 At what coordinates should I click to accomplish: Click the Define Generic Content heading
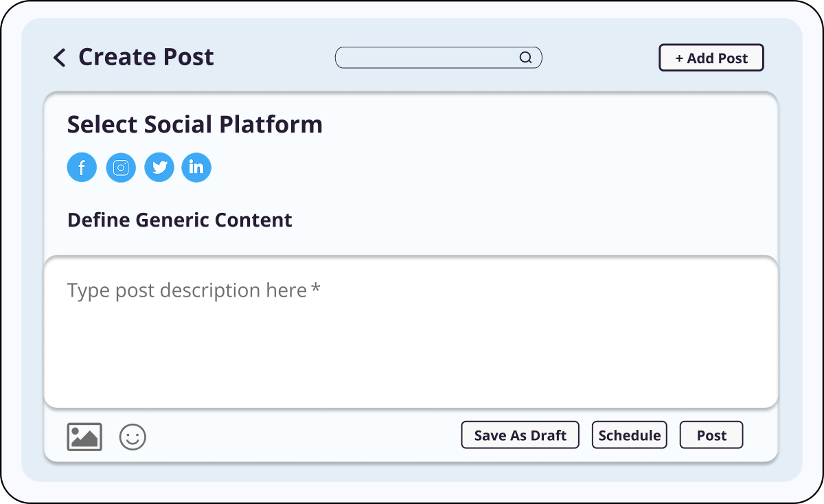pyautogui.click(x=179, y=220)
